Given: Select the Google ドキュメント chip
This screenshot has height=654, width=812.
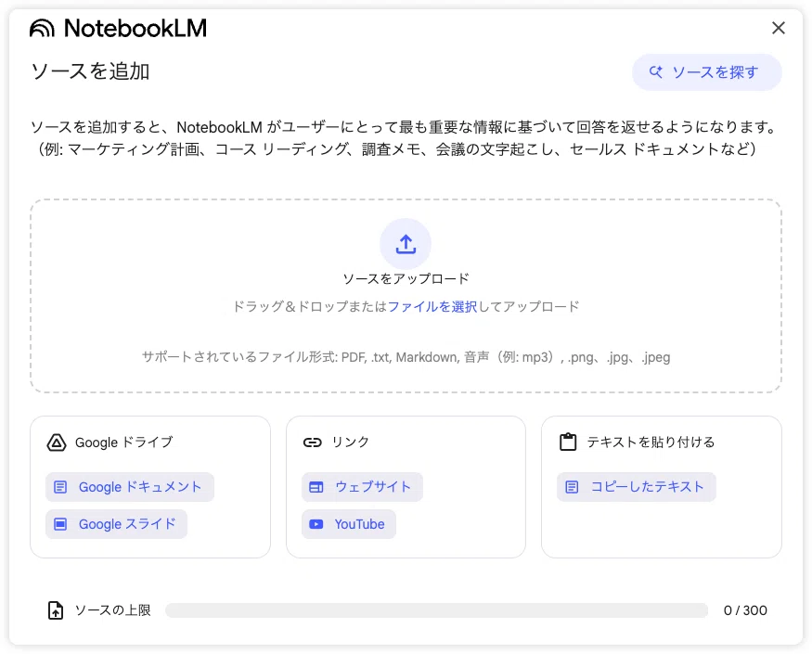Looking at the screenshot, I should (x=130, y=487).
